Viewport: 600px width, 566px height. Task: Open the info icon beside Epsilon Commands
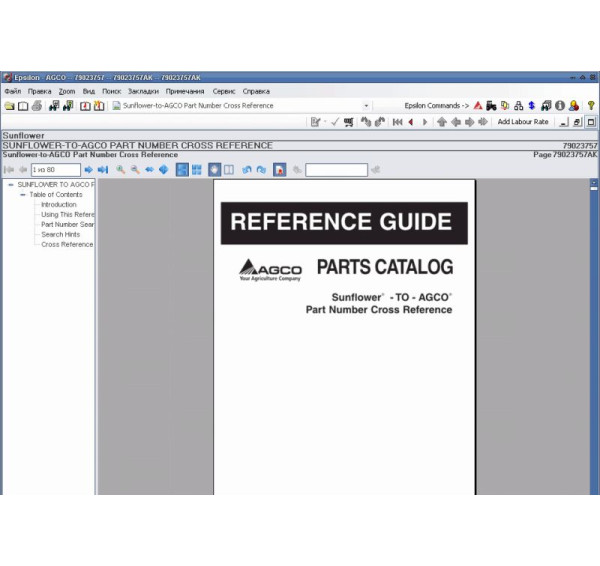pos(560,106)
